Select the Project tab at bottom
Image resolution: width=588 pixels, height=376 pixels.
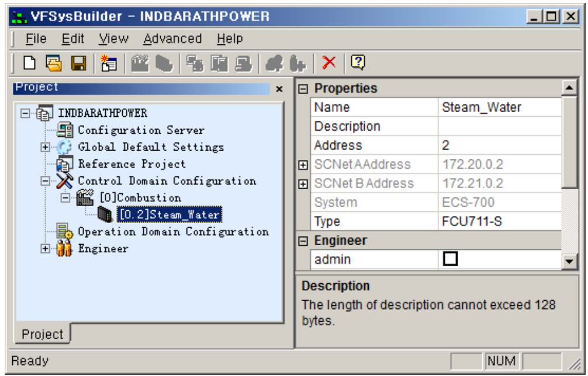point(42,334)
